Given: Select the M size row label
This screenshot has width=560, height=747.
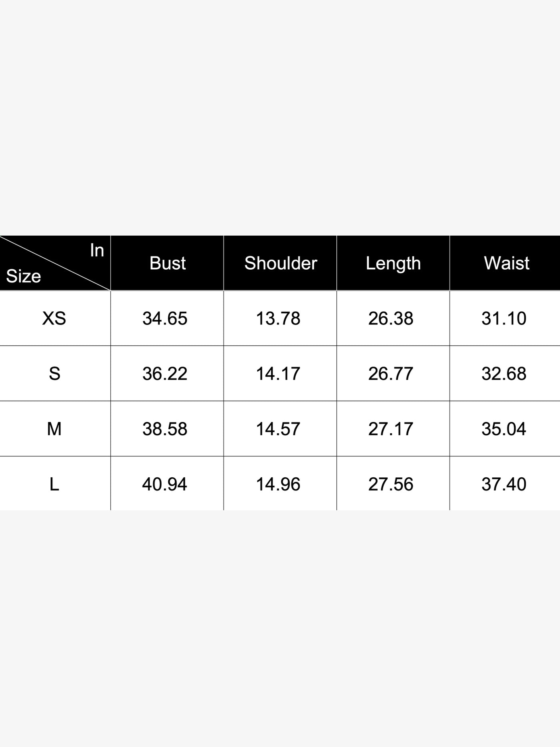Looking at the screenshot, I should 54,429.
